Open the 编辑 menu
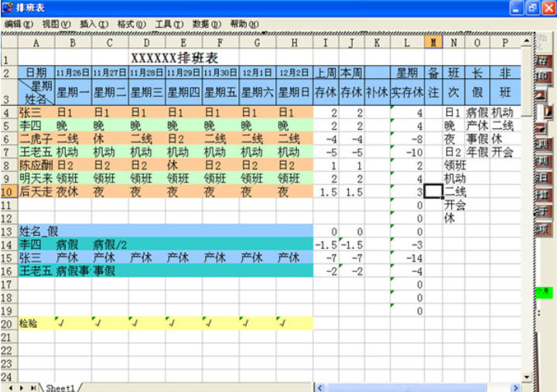 pos(19,24)
